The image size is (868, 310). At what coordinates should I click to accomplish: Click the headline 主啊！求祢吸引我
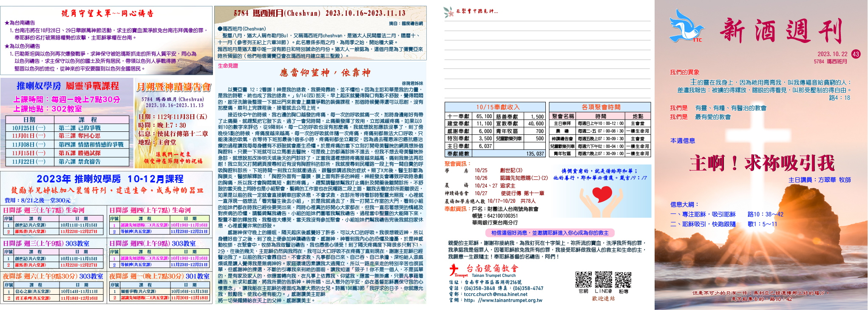[x=762, y=163]
